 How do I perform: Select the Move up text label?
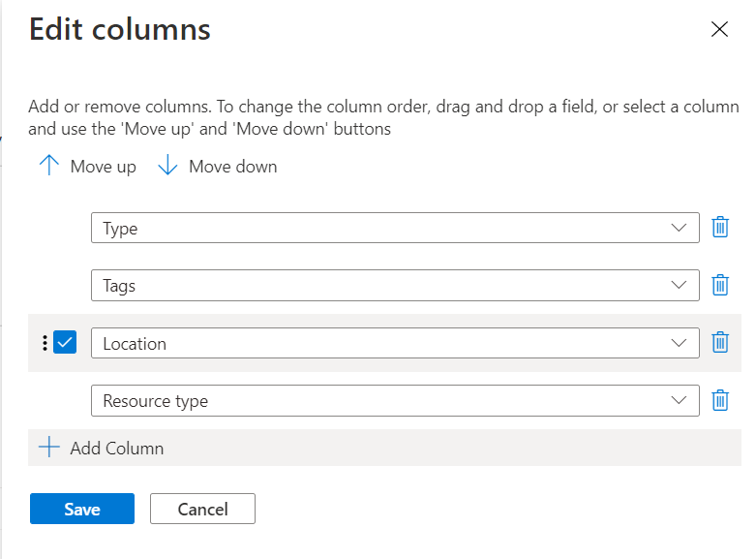pyautogui.click(x=104, y=167)
